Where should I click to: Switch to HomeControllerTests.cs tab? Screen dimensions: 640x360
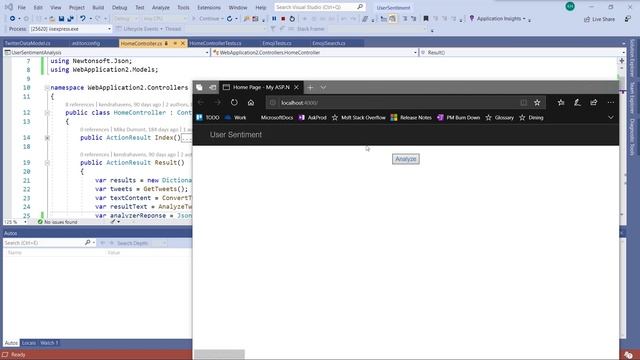coord(215,43)
